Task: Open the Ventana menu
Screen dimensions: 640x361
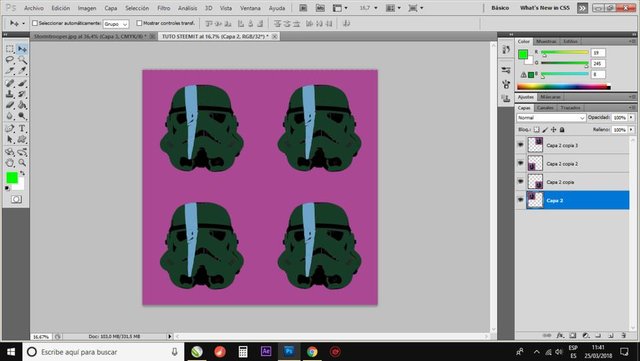Action: coord(250,8)
